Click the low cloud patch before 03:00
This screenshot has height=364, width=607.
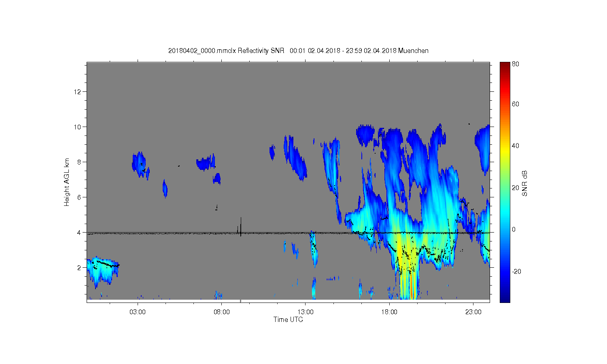(103, 271)
